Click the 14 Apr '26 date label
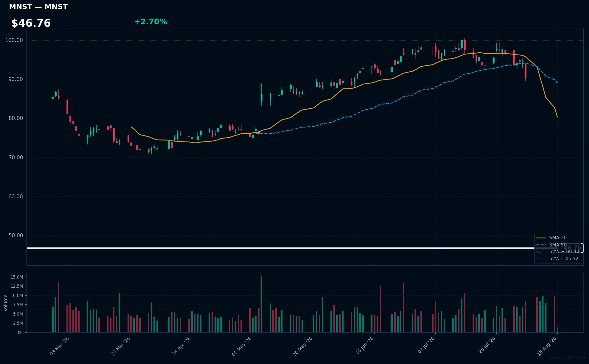The height and width of the screenshot is (364, 589). (181, 346)
